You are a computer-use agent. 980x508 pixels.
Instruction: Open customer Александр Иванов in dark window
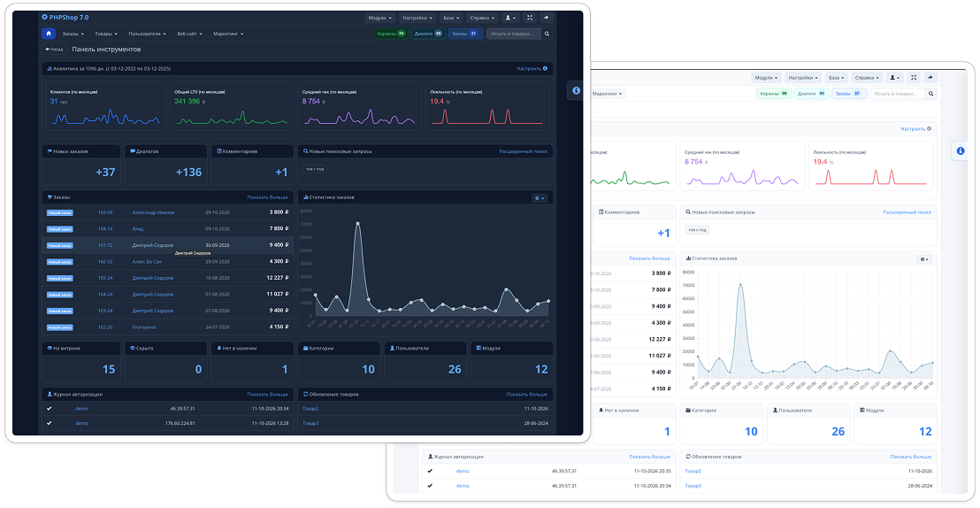(x=153, y=212)
